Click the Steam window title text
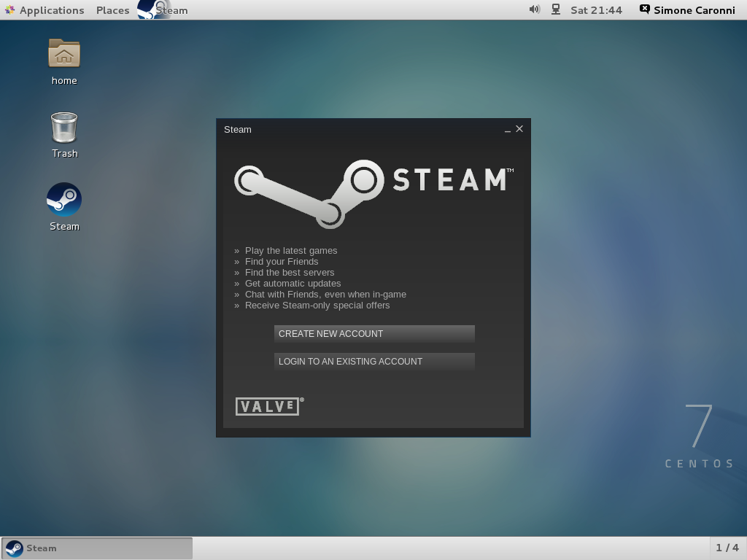The width and height of the screenshot is (747, 560). click(238, 130)
